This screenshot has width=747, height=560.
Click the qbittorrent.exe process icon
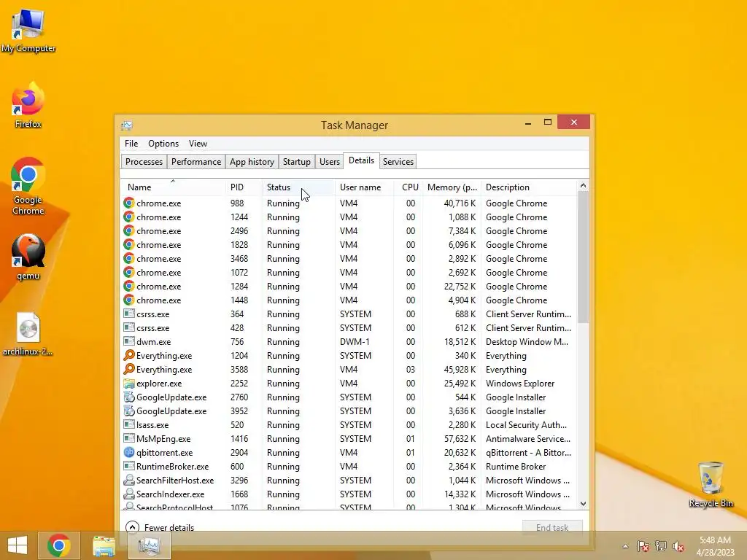pyautogui.click(x=128, y=452)
